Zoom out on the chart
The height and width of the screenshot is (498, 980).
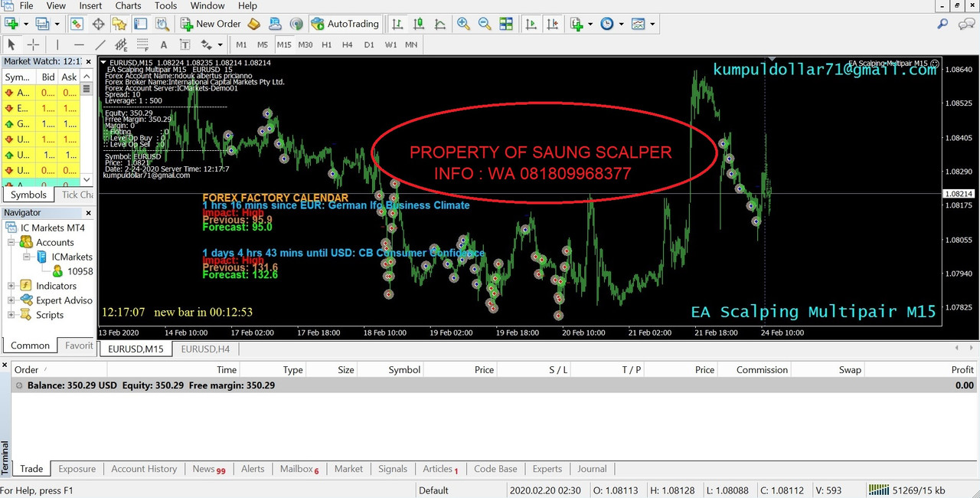pyautogui.click(x=485, y=24)
